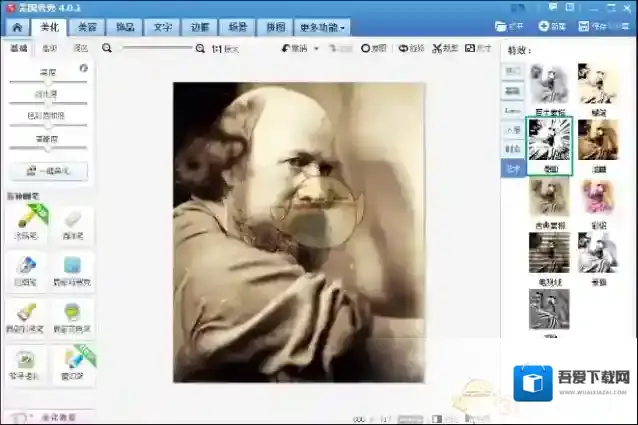Apply the 素描 grayscale sketch effect thumbnail

[x=598, y=253]
